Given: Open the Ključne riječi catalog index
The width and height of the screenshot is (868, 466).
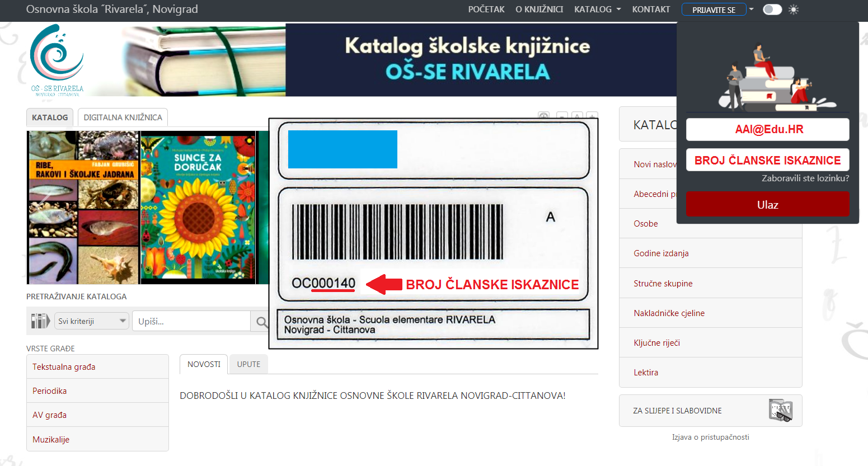Looking at the screenshot, I should point(710,342).
